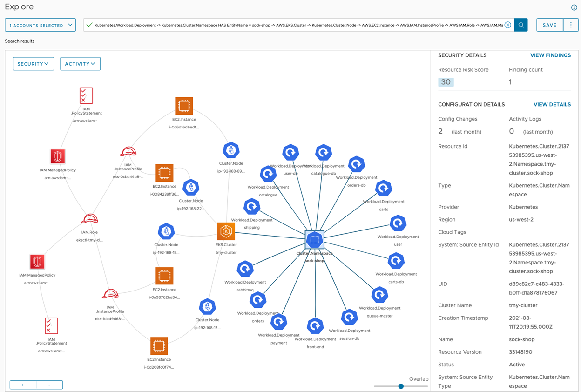Open the SECURITY dropdown

pos(33,63)
